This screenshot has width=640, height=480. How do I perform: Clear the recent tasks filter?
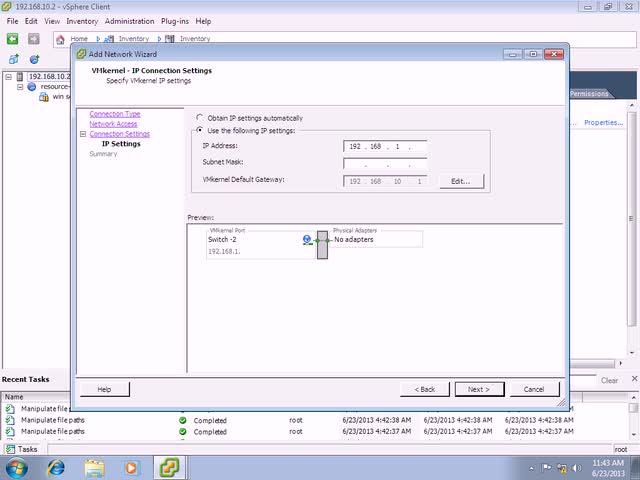(x=609, y=380)
